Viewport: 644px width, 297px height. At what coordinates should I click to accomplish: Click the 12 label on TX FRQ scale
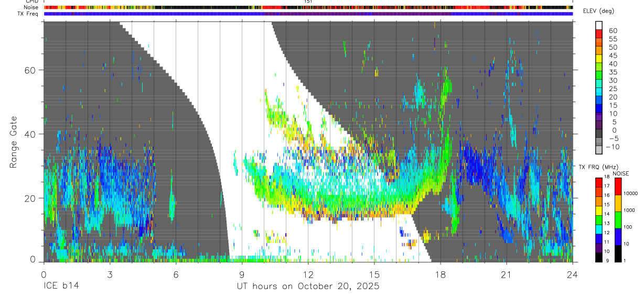tap(606, 233)
